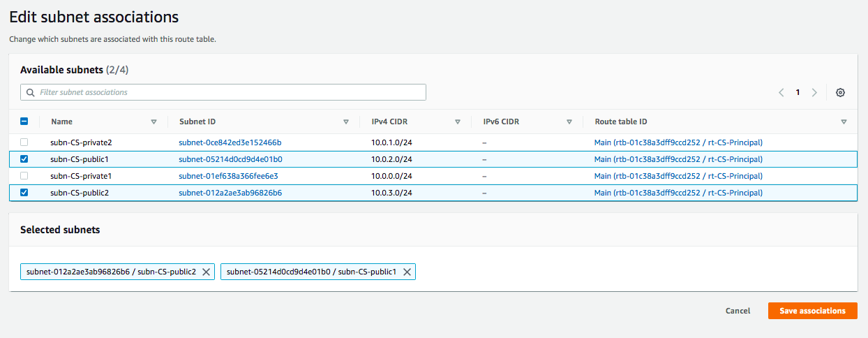Sort by Subnet ID column arrow

(x=346, y=122)
